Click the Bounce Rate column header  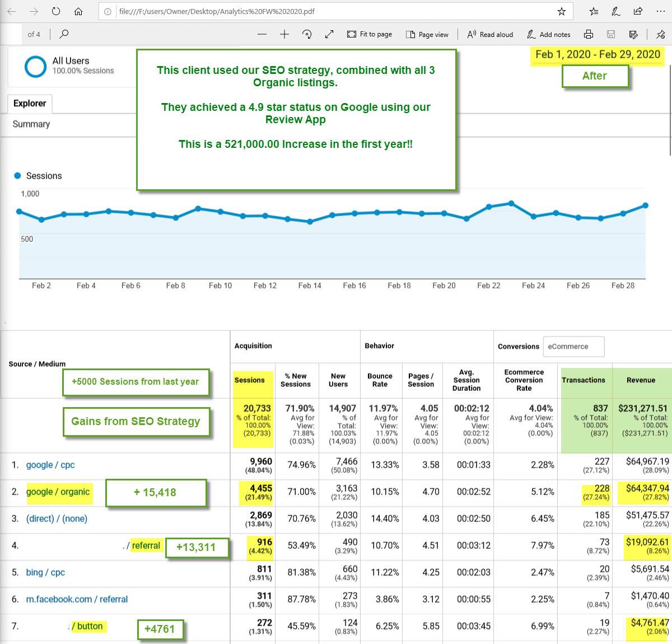380,380
